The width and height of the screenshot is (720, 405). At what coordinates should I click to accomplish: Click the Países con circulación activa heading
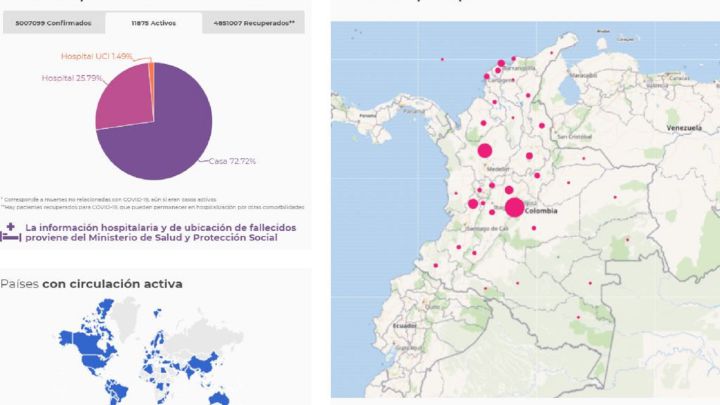pyautogui.click(x=92, y=284)
